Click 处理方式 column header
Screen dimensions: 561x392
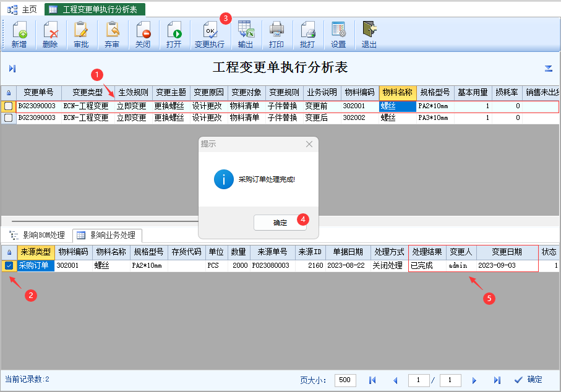click(x=389, y=252)
